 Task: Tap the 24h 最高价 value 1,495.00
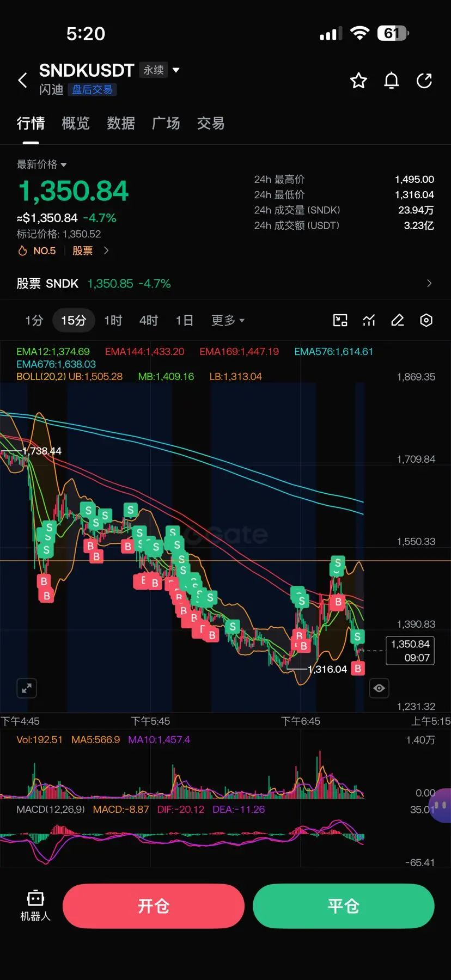pyautogui.click(x=415, y=180)
